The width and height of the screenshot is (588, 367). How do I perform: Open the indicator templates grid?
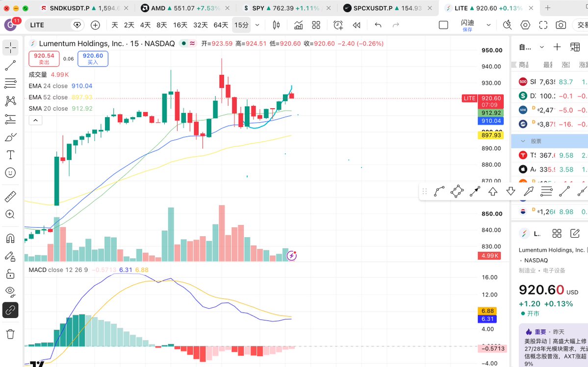[316, 25]
